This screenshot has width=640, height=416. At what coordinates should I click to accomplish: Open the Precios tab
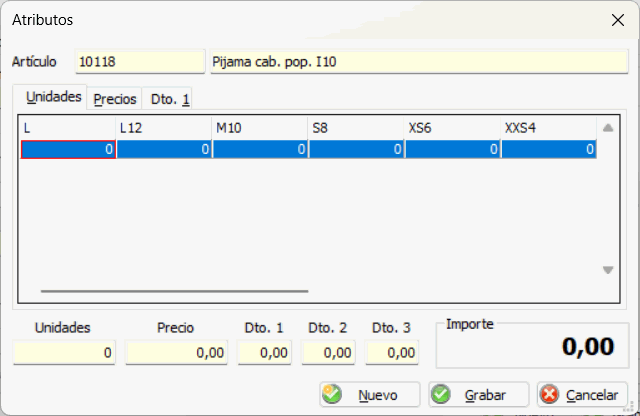115,99
